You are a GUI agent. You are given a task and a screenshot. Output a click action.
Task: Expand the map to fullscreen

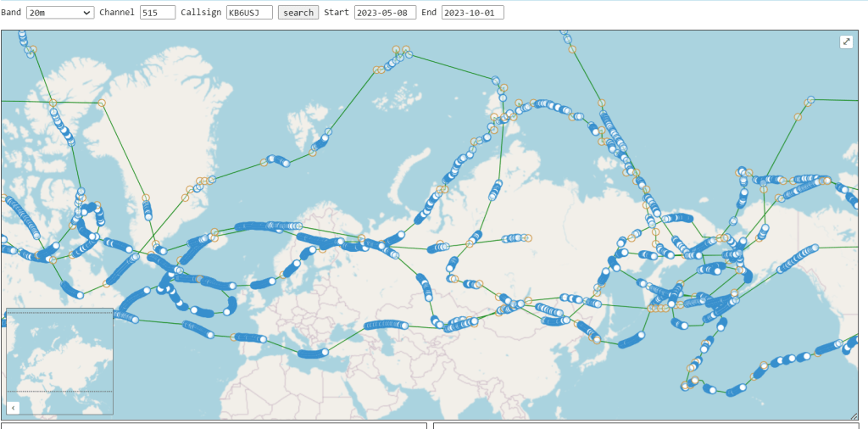point(846,42)
